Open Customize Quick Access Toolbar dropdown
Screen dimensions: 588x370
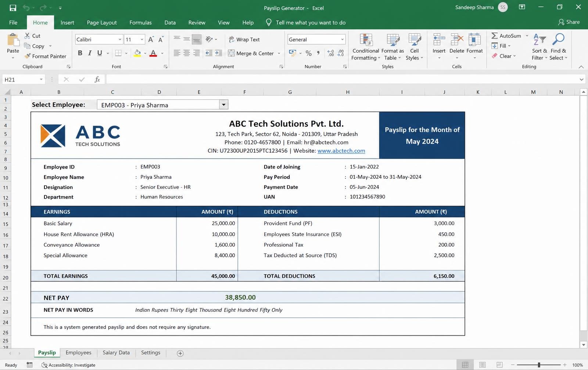point(60,8)
